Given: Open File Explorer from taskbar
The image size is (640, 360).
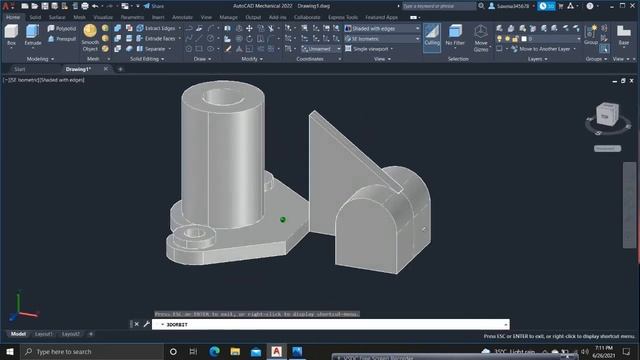Looking at the screenshot, I should pyautogui.click(x=235, y=351).
